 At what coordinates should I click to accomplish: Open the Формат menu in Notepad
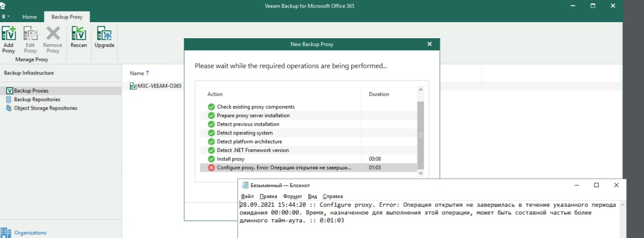point(292,196)
